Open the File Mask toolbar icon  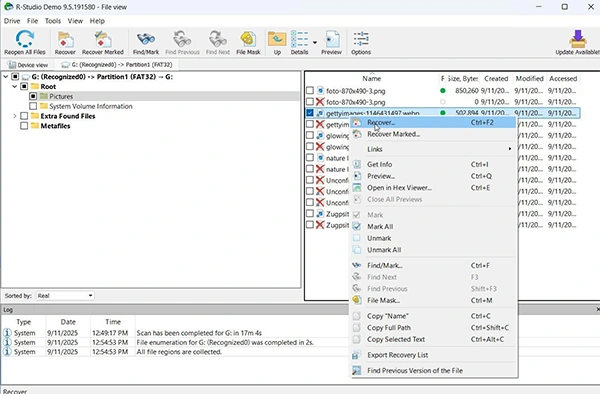click(x=248, y=39)
